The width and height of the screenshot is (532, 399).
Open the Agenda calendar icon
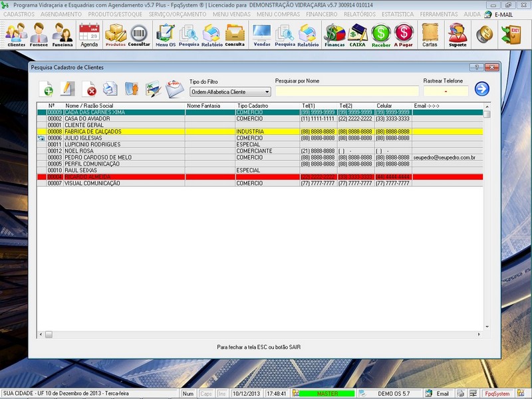(89, 34)
